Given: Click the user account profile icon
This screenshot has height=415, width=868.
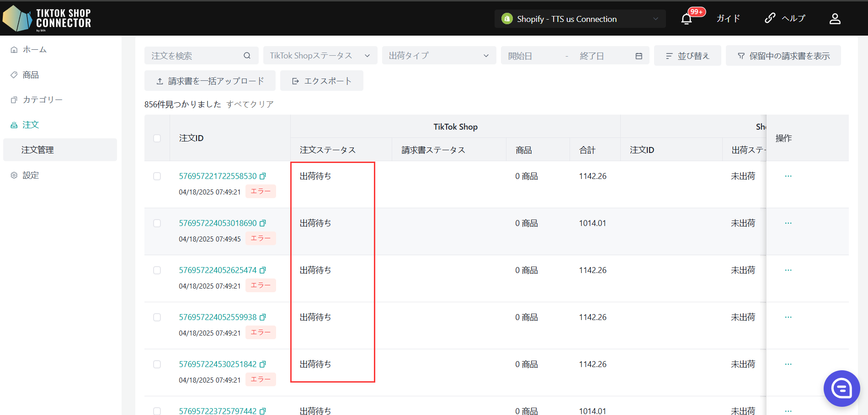Looking at the screenshot, I should click(x=835, y=19).
